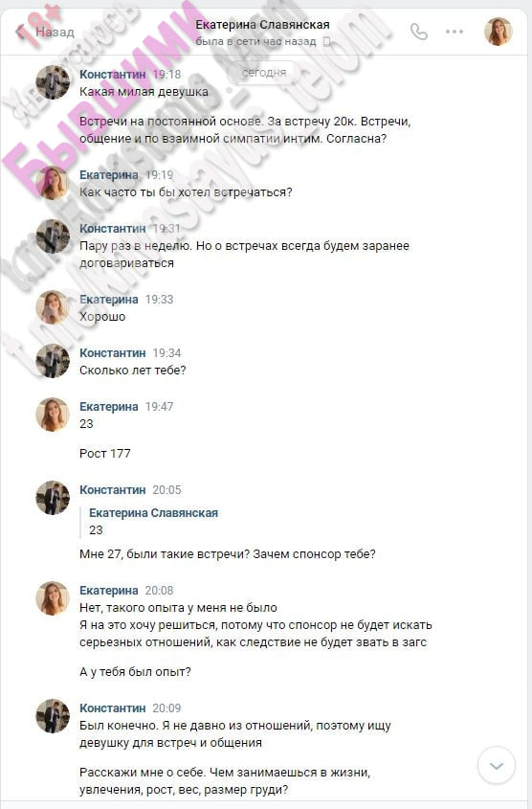The image size is (532, 809).
Task: Open the Екатерина Славянская chat title
Action: click(262, 24)
